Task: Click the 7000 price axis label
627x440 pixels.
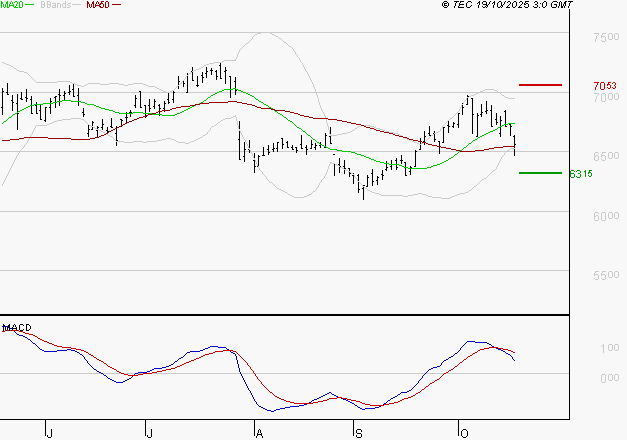Action: coord(606,97)
